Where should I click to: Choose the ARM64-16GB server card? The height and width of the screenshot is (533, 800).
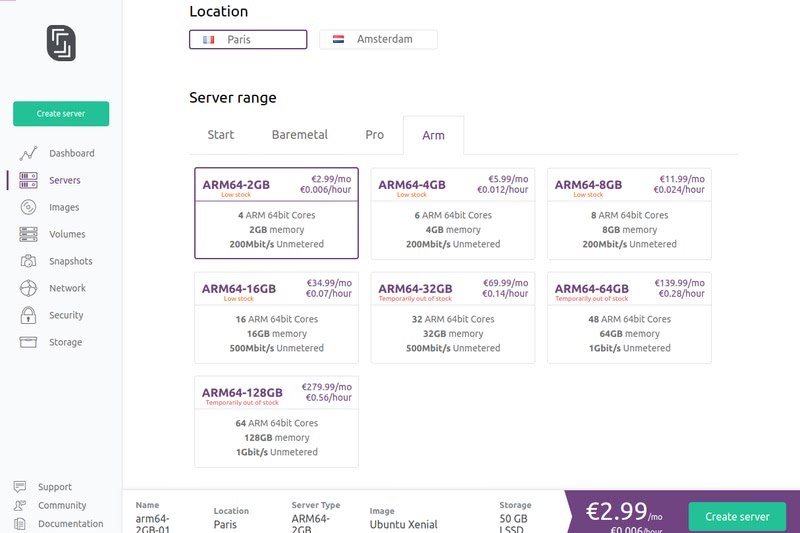(x=277, y=317)
